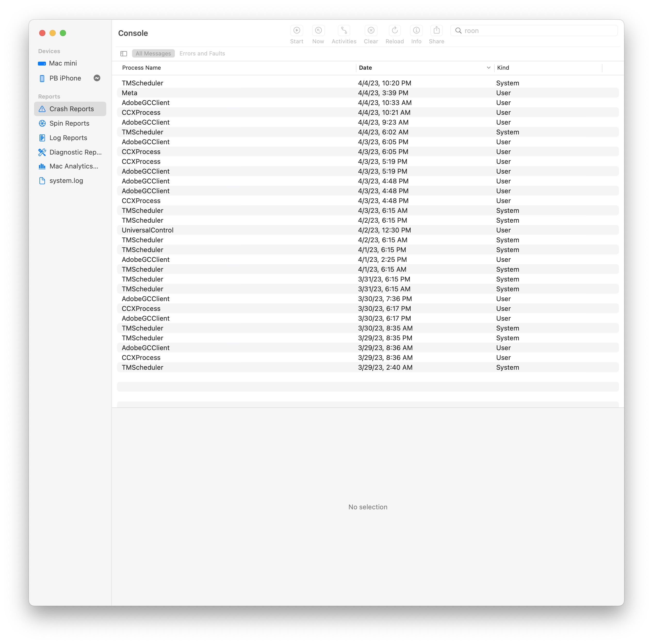
Task: Click the Clear toolbar icon
Action: click(371, 31)
